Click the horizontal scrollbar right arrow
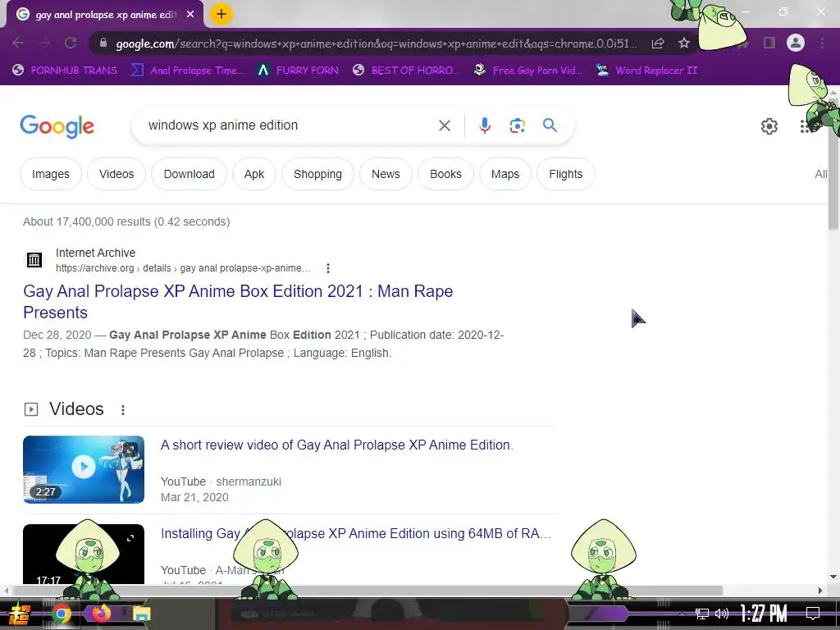The height and width of the screenshot is (630, 840). (x=820, y=591)
